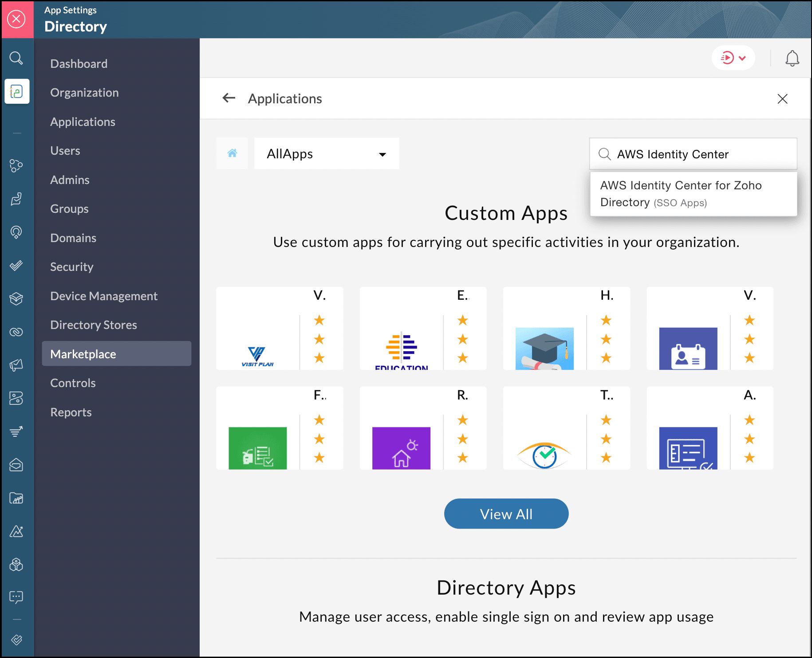Close App Settings with red X icon
812x658 pixels.
[16, 19]
